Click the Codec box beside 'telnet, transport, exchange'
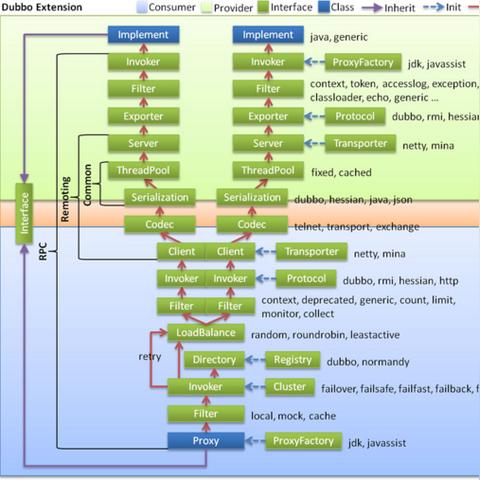This screenshot has height=480, width=480. click(x=252, y=224)
